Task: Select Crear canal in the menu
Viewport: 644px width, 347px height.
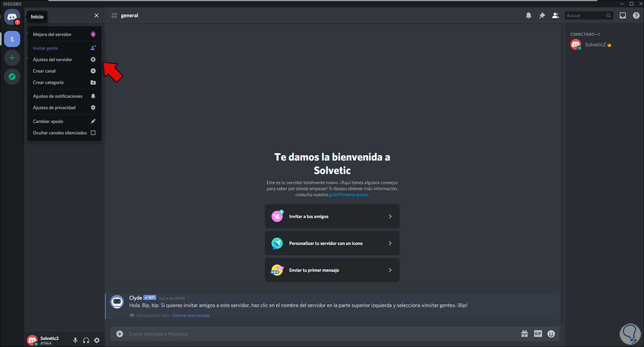Action: [64, 71]
